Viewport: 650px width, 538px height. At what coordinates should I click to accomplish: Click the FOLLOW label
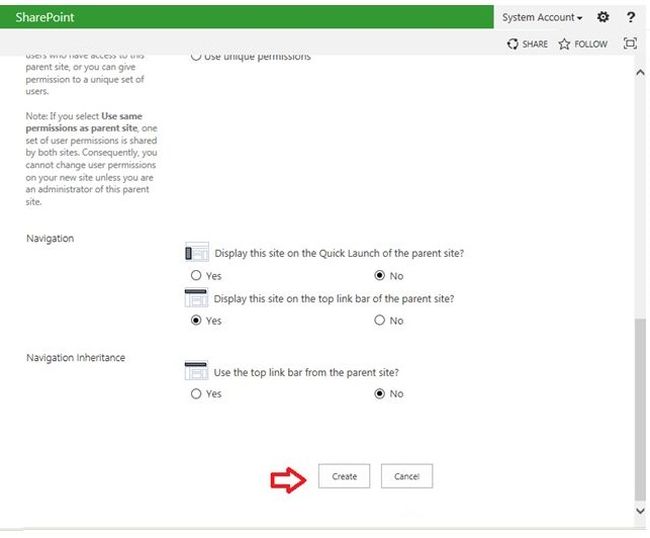click(591, 44)
